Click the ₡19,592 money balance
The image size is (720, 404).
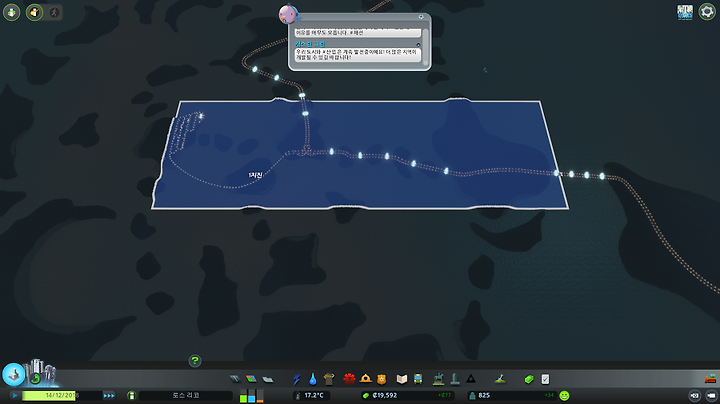[x=385, y=395]
